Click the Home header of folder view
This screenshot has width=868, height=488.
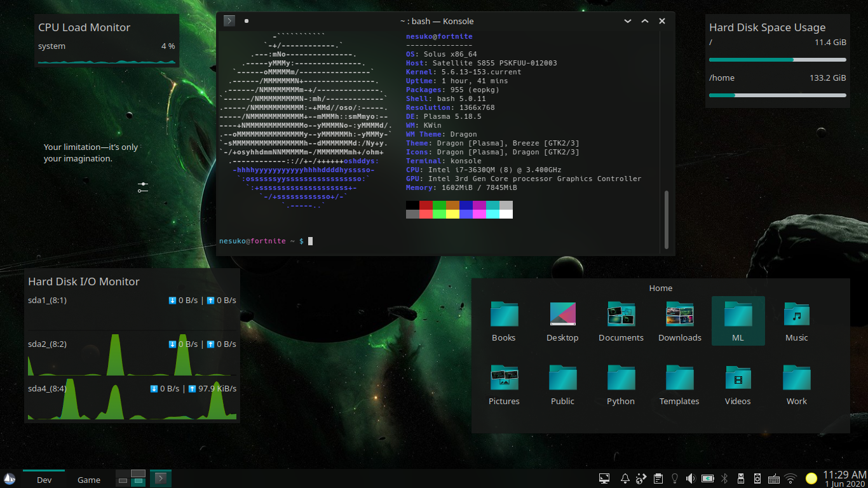(x=660, y=288)
